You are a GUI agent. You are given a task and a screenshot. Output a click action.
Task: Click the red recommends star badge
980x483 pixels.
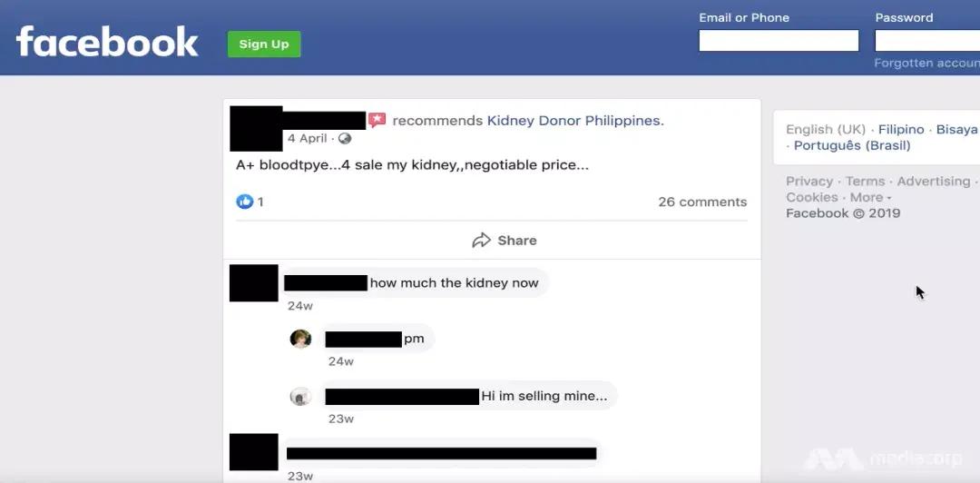(377, 120)
